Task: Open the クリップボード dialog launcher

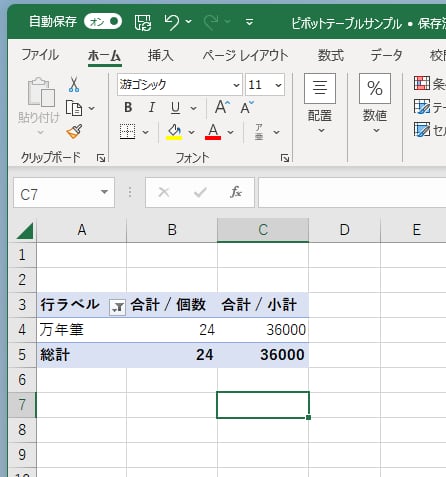Action: [101, 158]
